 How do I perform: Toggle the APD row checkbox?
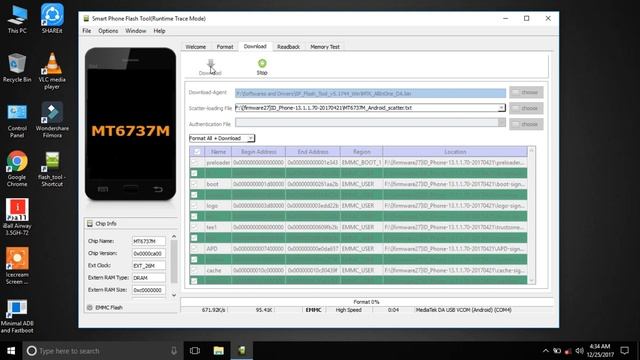(194, 249)
